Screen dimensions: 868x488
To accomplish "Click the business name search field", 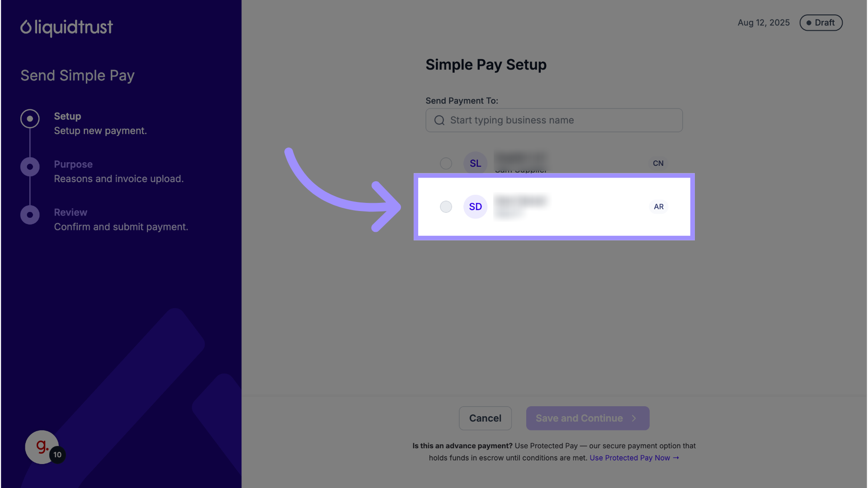I will pos(561,120).
